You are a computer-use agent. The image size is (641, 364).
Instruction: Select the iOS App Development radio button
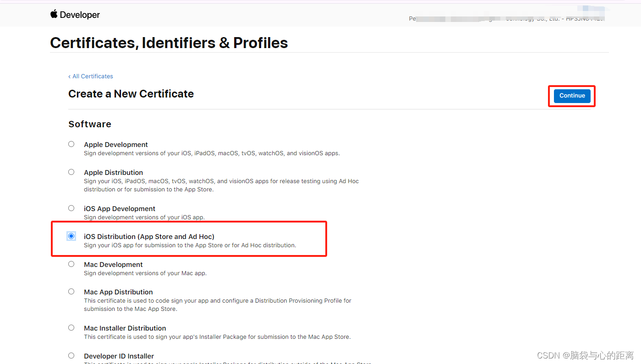71,208
